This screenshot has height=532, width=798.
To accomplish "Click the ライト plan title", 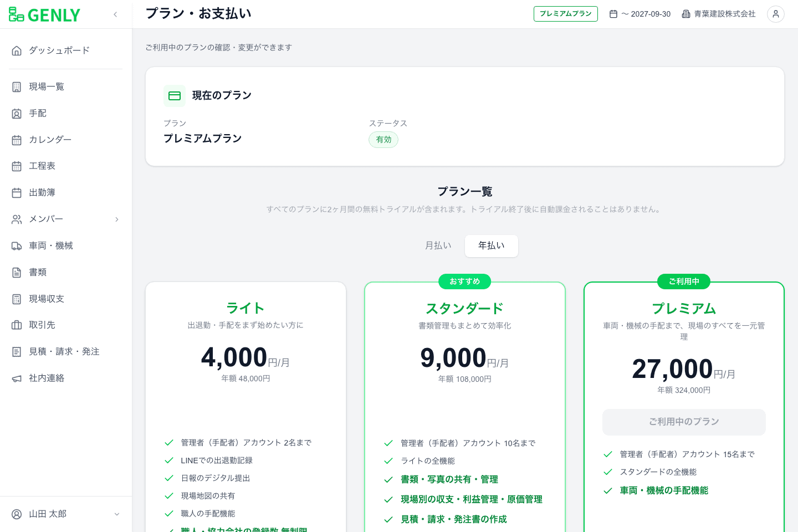I will pyautogui.click(x=245, y=308).
